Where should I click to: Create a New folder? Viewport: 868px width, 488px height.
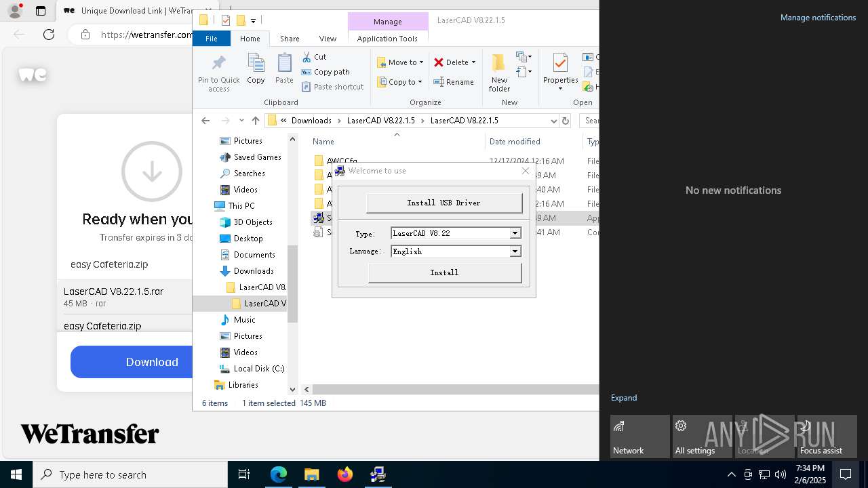(x=499, y=73)
